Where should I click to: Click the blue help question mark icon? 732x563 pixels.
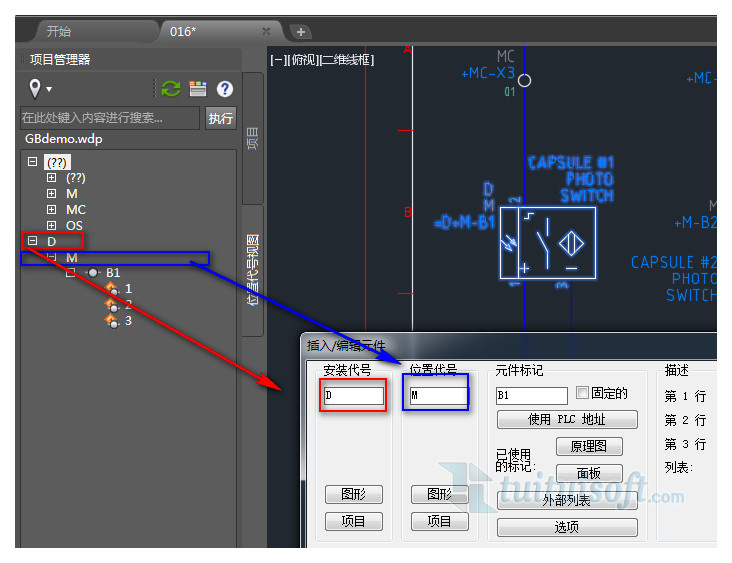pyautogui.click(x=224, y=89)
